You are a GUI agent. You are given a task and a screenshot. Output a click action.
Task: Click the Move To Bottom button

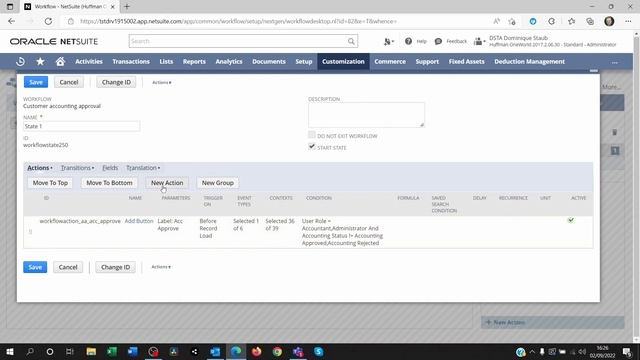tap(109, 183)
